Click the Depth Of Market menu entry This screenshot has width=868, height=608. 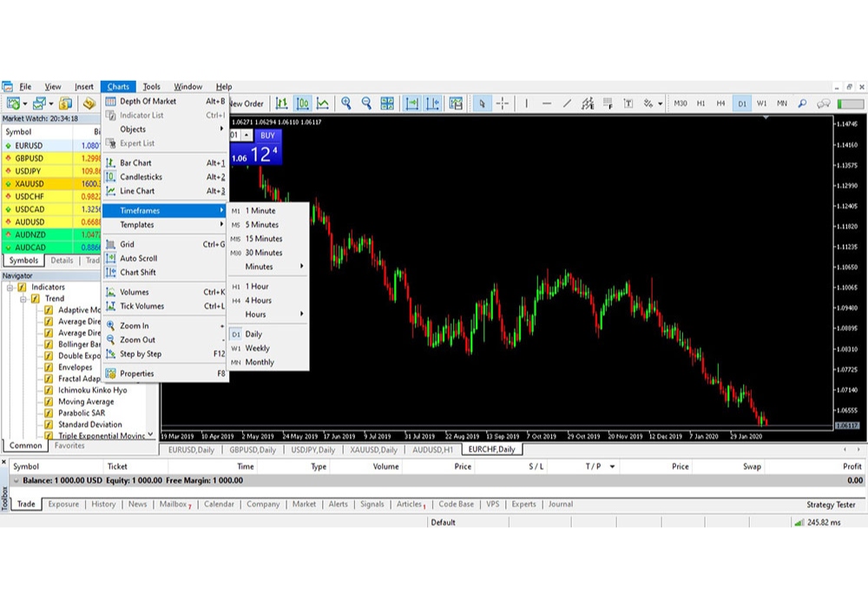click(166, 101)
